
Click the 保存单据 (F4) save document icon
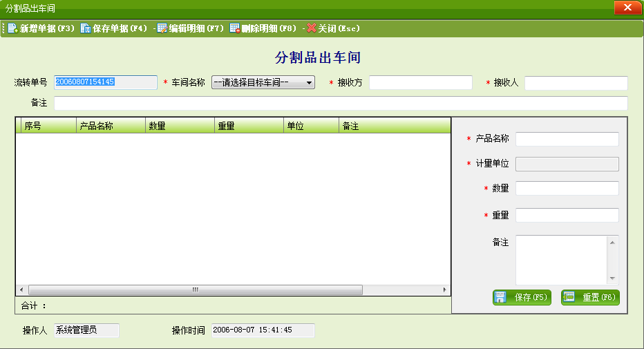click(x=86, y=28)
